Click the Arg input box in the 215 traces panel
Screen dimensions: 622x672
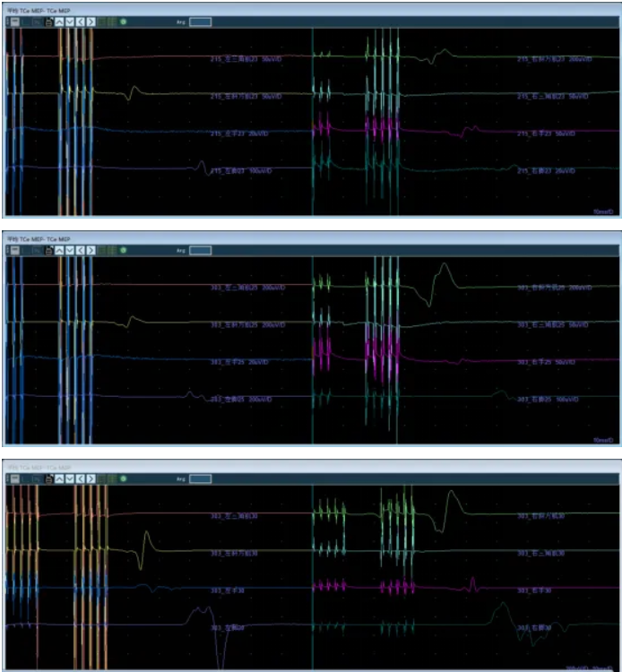click(200, 22)
